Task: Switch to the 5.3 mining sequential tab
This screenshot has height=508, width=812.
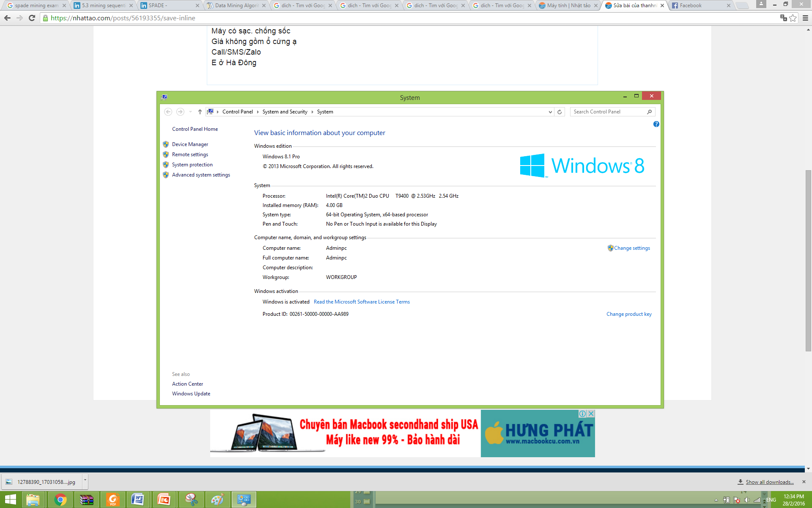Action: coord(103,6)
